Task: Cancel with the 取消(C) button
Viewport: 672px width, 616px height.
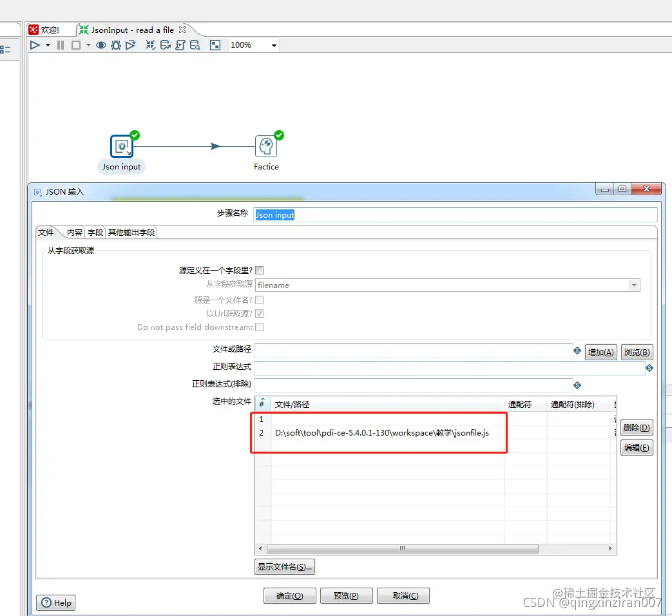Action: pos(403,596)
